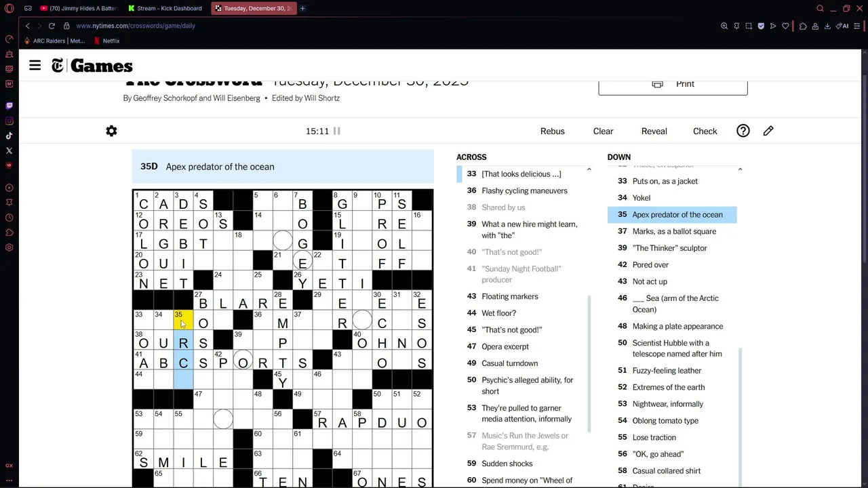This screenshot has height=488, width=868.
Task: Select down clue 58 Casual collared shirt
Action: (671, 470)
